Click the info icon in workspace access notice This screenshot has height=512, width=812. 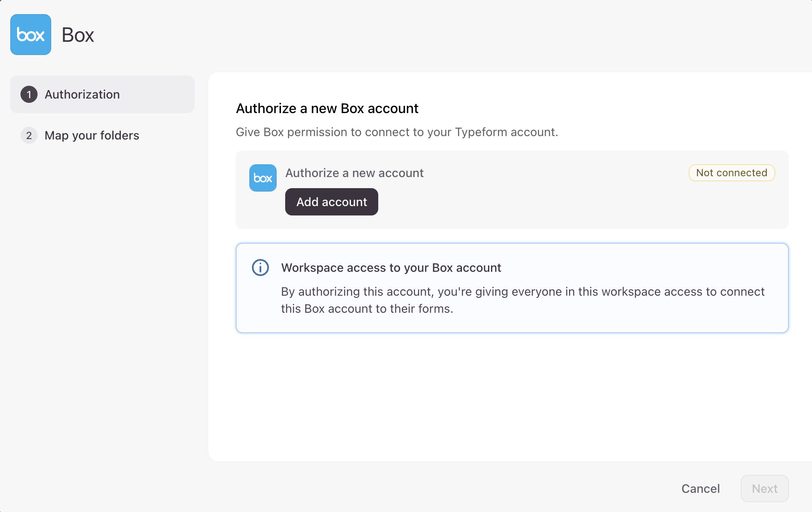point(260,268)
